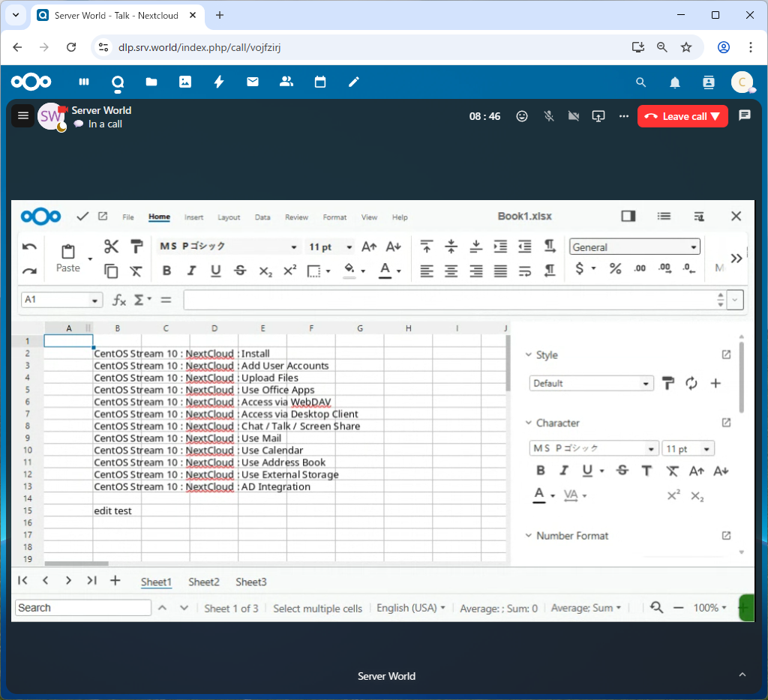768x700 pixels.
Task: Toggle camera video in call
Action: point(574,116)
